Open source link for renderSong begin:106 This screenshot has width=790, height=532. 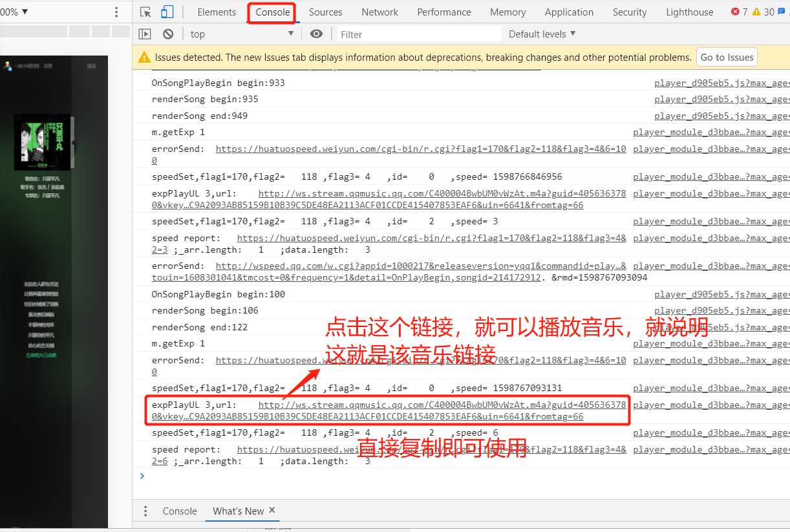[x=721, y=311]
